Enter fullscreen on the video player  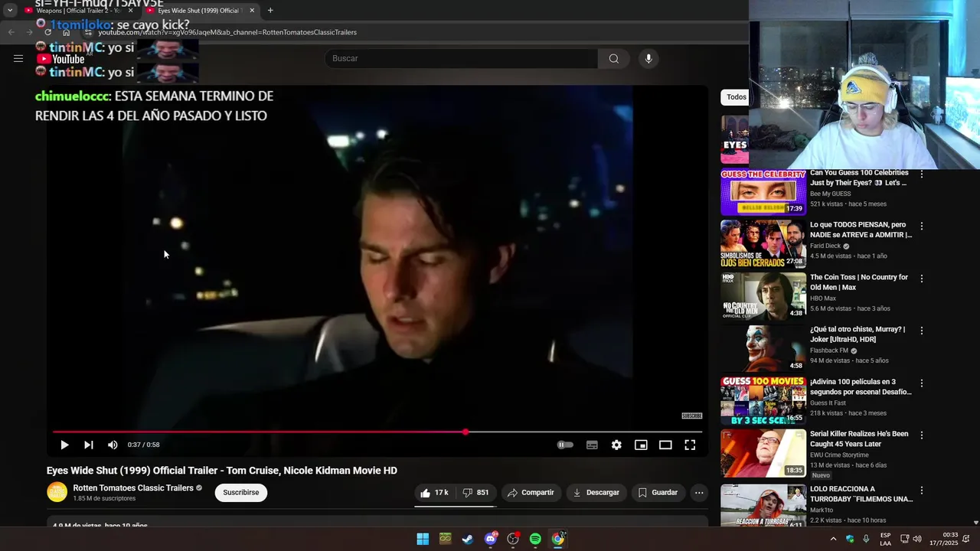pyautogui.click(x=690, y=445)
